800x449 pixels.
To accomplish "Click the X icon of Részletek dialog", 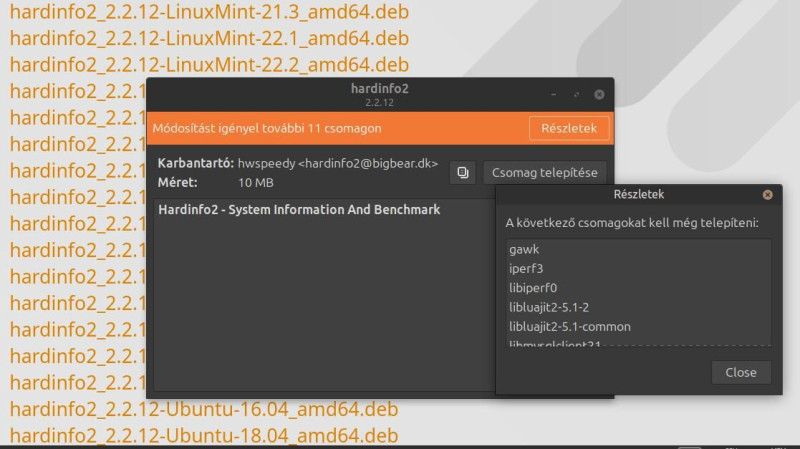I will click(x=767, y=195).
